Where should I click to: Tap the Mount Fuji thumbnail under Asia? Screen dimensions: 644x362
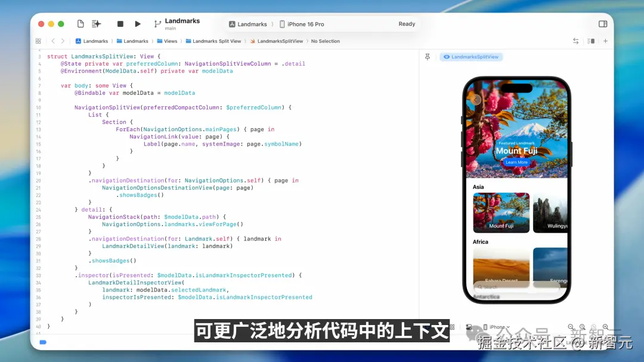click(x=501, y=212)
